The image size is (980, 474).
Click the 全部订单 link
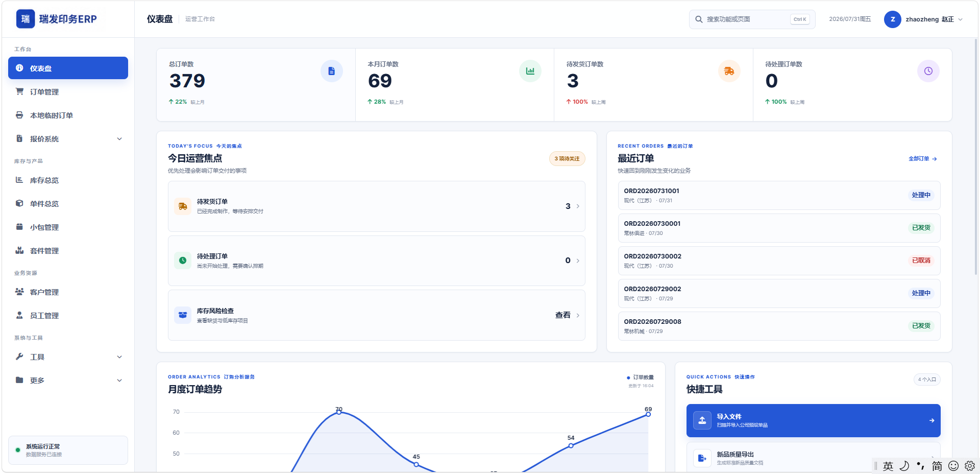coord(922,159)
